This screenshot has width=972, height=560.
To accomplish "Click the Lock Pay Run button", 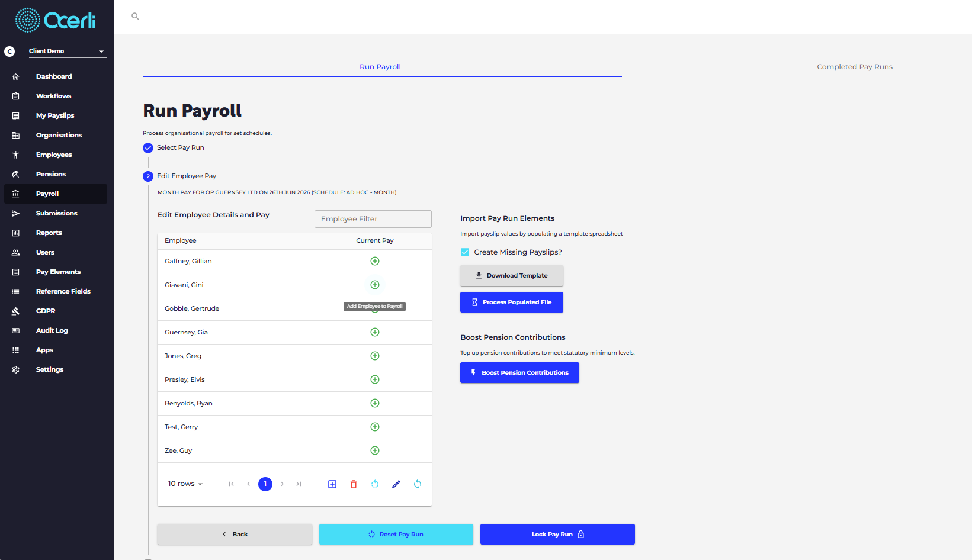I will click(x=557, y=535).
